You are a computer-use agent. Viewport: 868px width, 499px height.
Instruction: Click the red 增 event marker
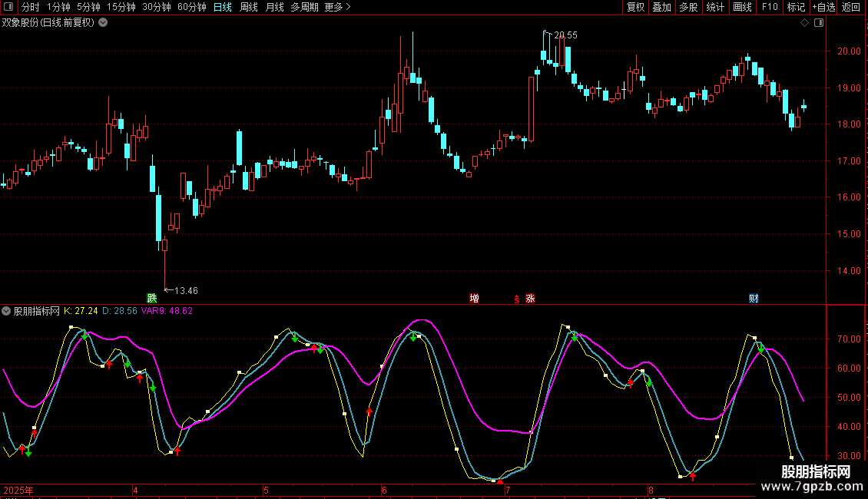click(474, 298)
